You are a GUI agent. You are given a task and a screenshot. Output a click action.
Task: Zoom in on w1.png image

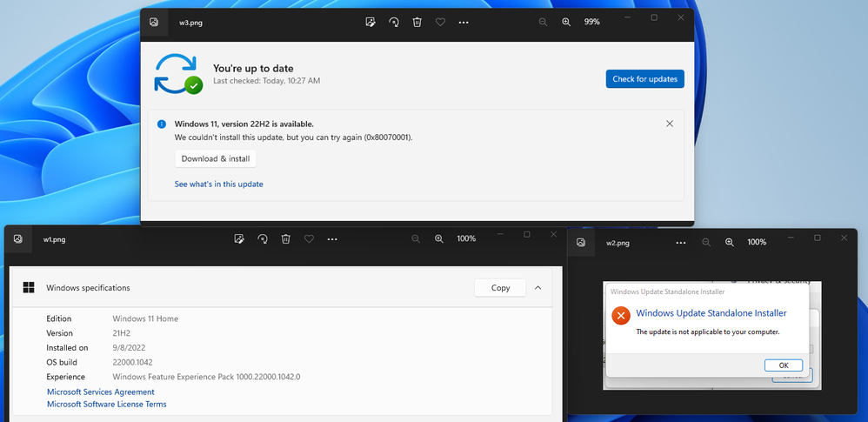click(439, 238)
